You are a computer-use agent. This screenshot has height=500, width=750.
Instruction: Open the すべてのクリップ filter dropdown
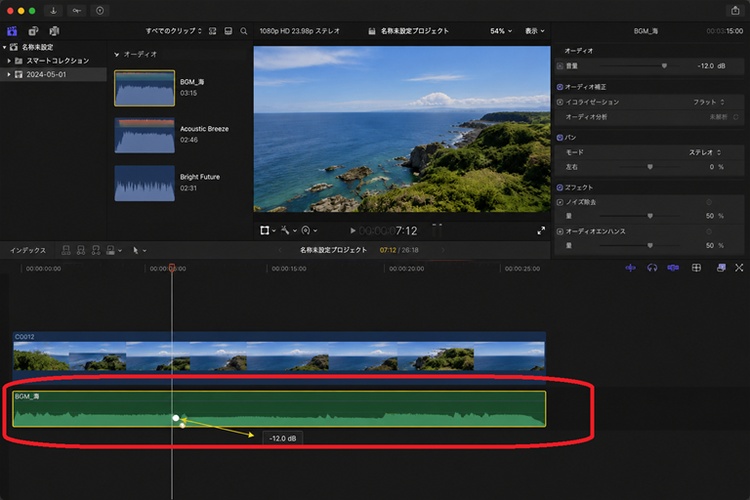(x=174, y=31)
